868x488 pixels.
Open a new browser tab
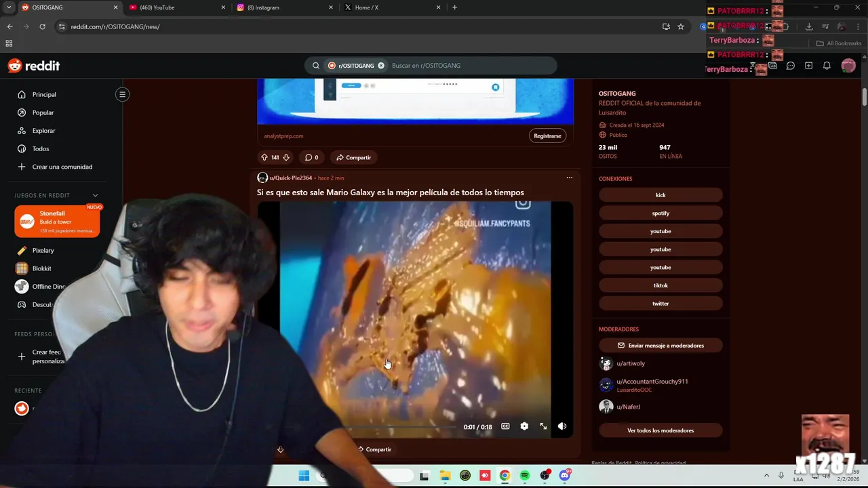(x=454, y=7)
